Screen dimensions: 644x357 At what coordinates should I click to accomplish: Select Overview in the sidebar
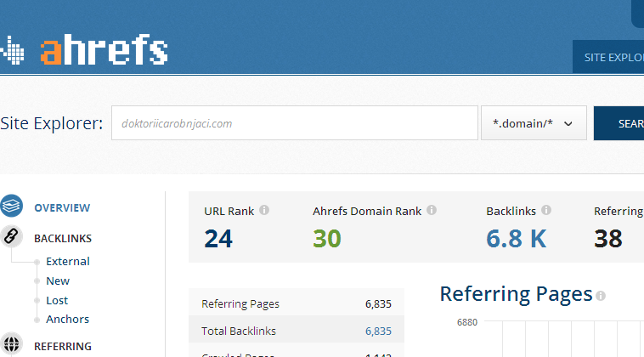click(62, 208)
